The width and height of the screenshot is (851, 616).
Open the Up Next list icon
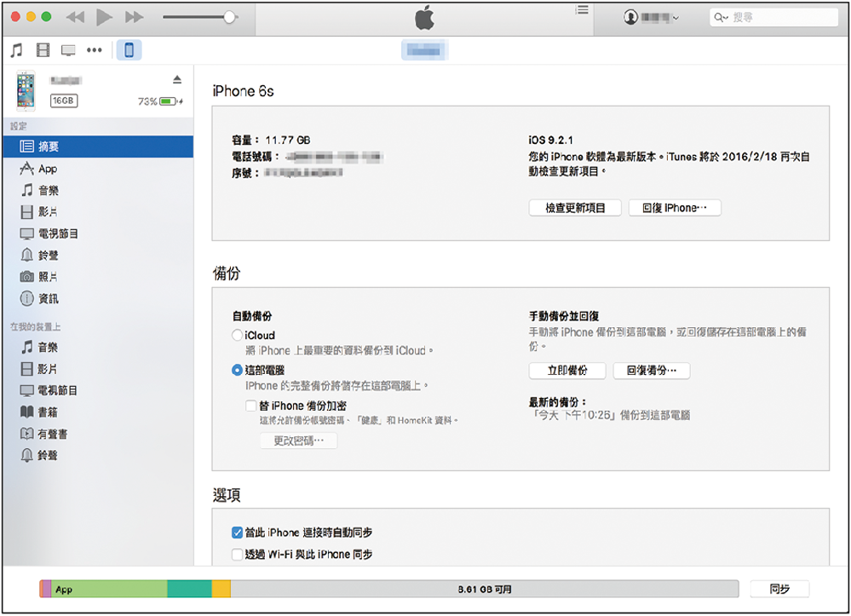pyautogui.click(x=582, y=9)
